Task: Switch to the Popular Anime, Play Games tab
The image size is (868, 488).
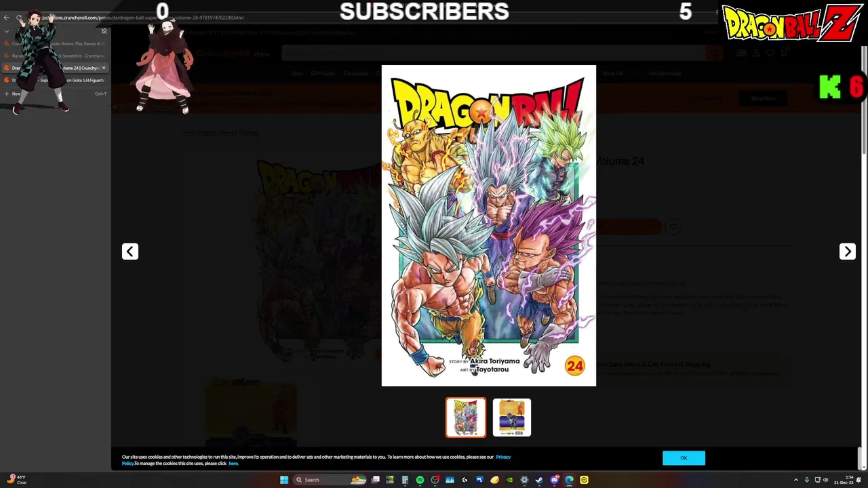Action: tap(54, 43)
